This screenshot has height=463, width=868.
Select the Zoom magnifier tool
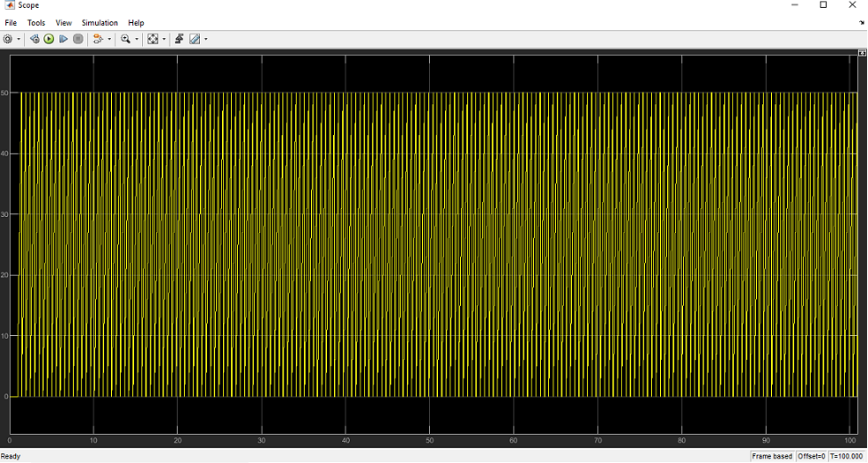pyautogui.click(x=126, y=39)
